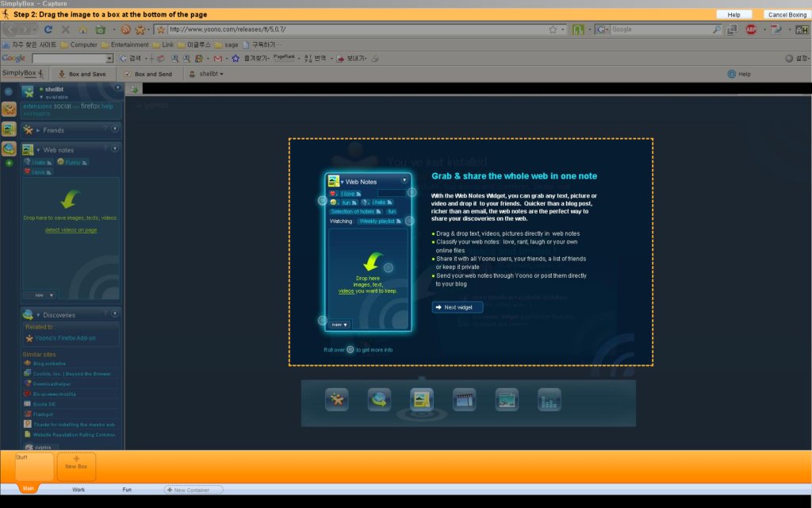The image size is (812, 508).
Task: Open the Discoveries globe icon in Yoono strip
Action: click(9, 148)
